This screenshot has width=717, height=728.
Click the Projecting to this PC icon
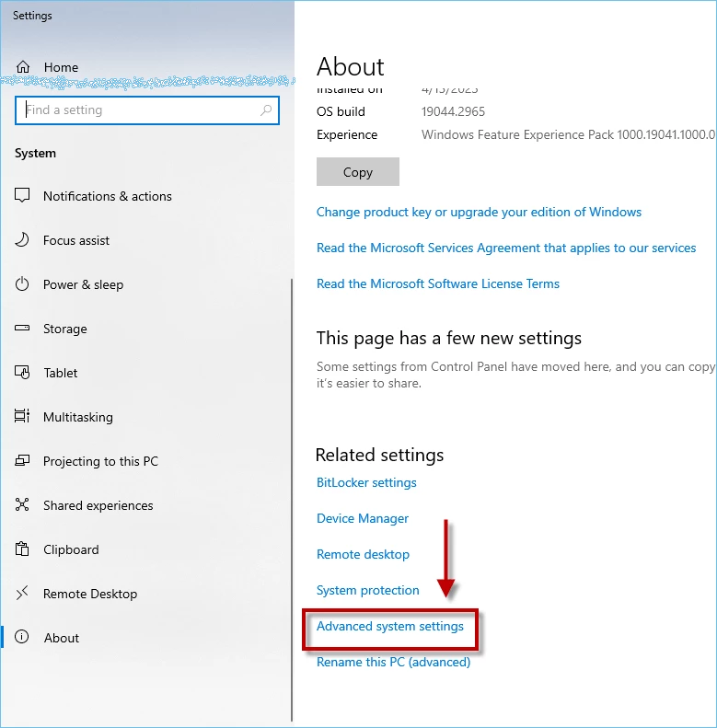tap(22, 460)
